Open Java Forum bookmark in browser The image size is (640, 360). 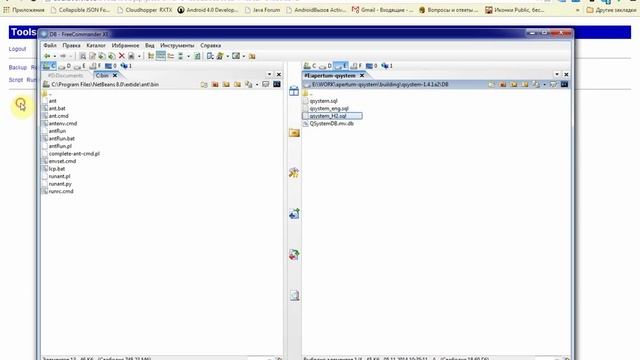(x=262, y=10)
